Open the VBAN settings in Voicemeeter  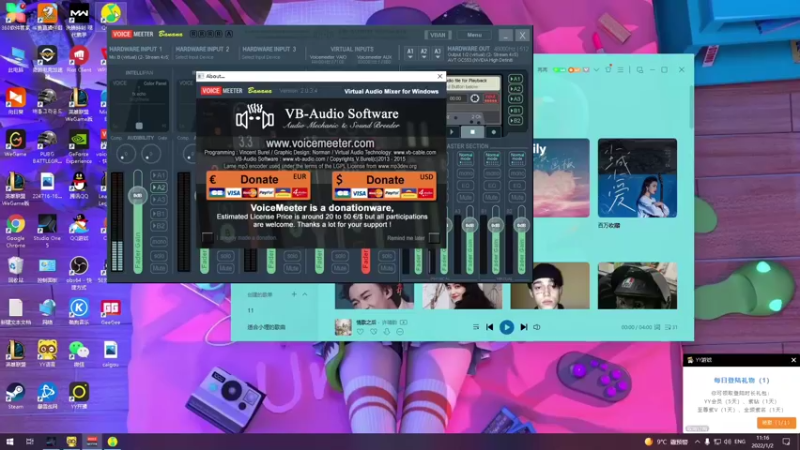(437, 35)
